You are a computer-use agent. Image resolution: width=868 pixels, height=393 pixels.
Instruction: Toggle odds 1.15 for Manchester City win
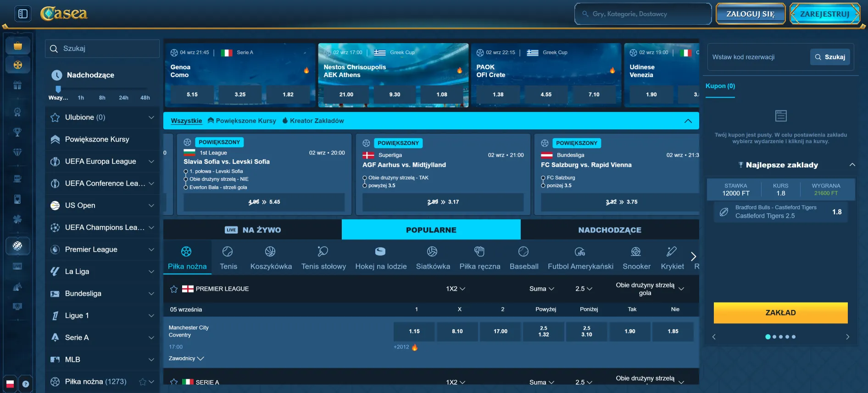(414, 331)
